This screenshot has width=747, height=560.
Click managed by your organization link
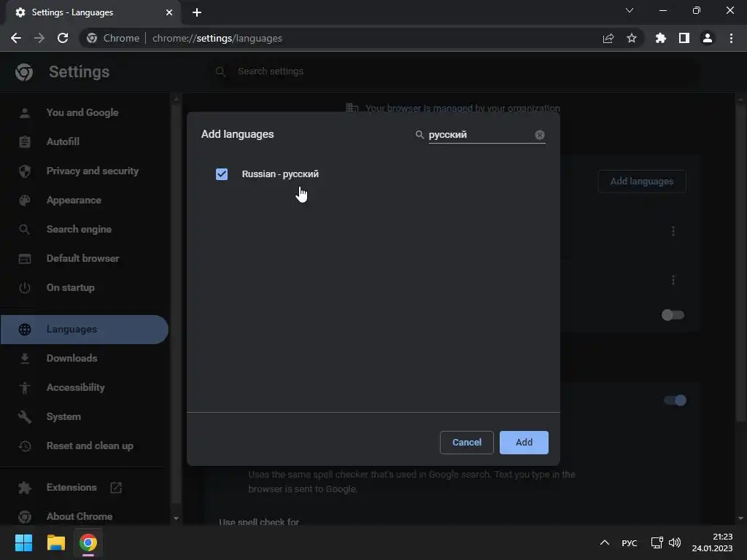pos(462,108)
